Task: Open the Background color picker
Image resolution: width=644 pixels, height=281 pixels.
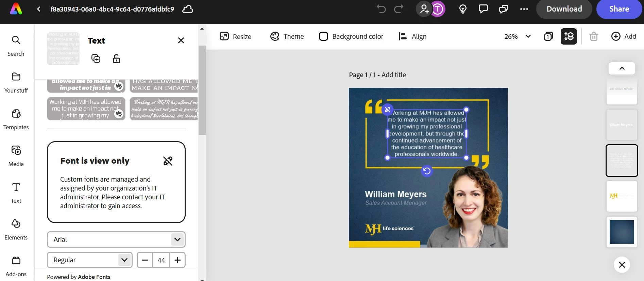Action: click(351, 36)
